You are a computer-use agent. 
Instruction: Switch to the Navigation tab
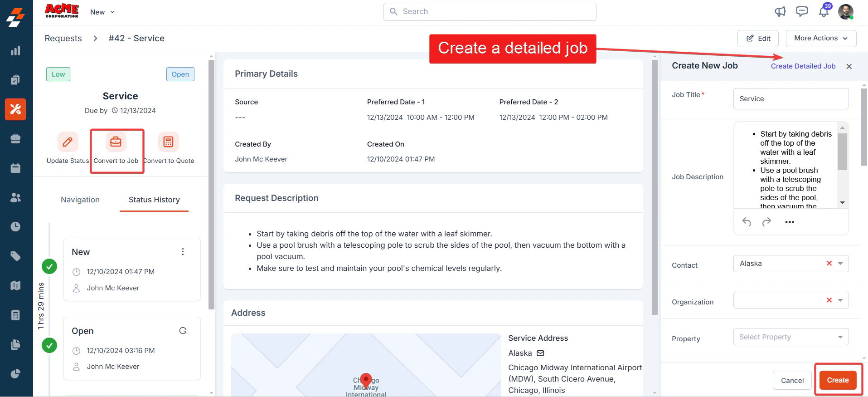click(80, 200)
